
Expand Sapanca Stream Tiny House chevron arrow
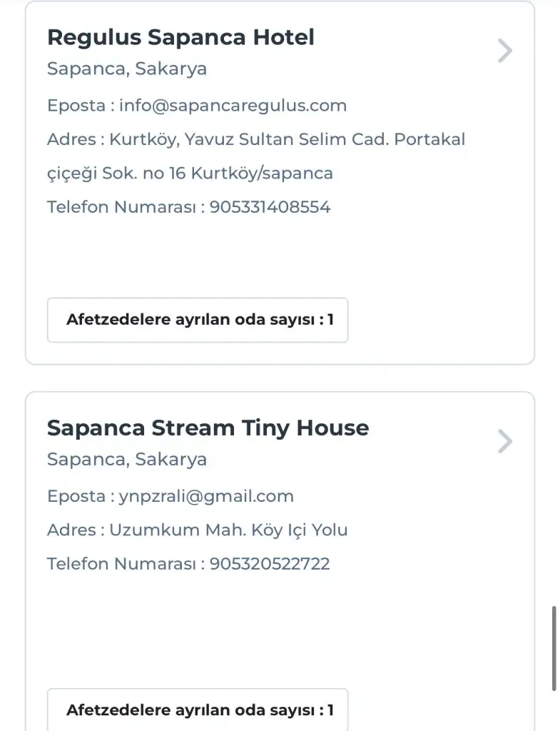click(x=505, y=441)
